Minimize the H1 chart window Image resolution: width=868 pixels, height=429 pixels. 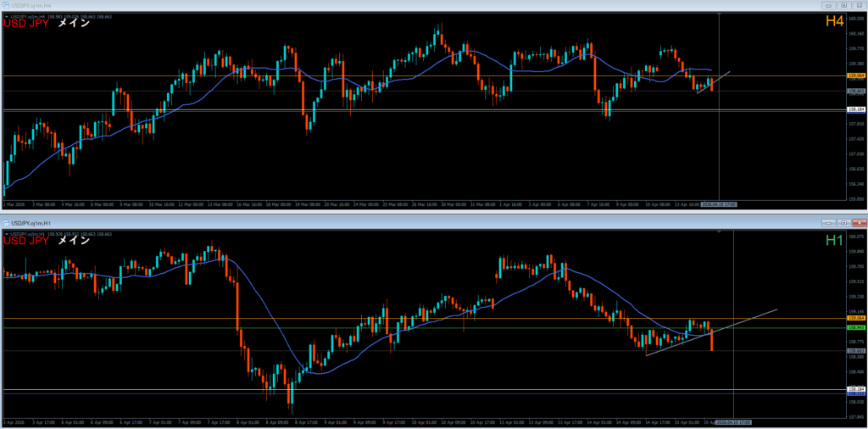click(x=827, y=222)
